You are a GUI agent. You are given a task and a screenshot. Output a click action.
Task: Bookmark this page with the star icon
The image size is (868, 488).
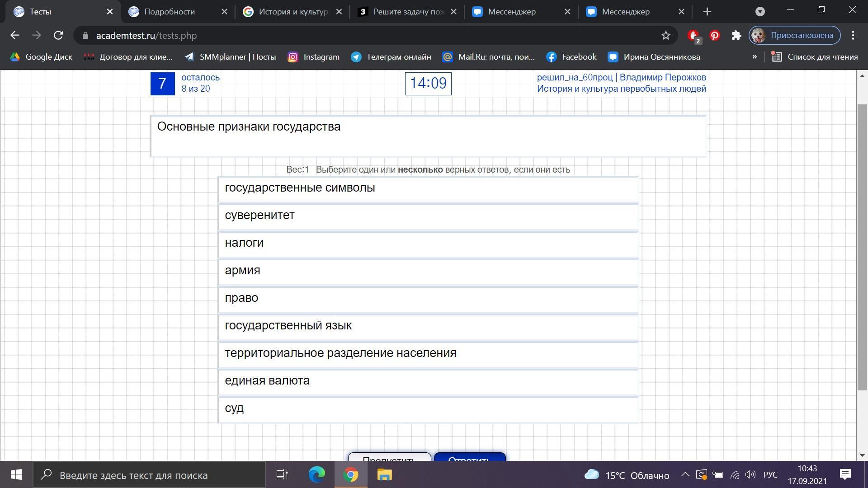[x=665, y=35]
